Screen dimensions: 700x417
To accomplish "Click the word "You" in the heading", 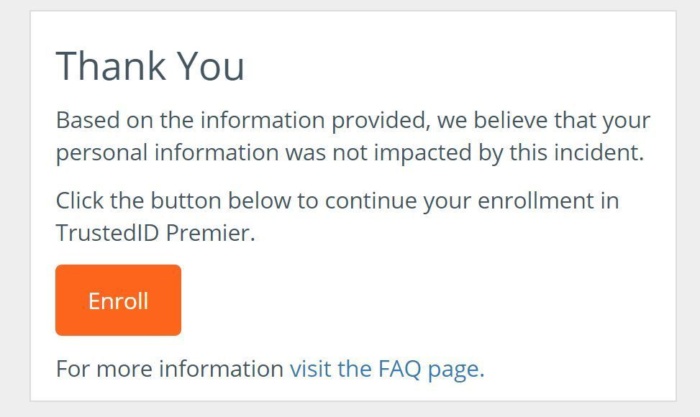I will 211,66.
